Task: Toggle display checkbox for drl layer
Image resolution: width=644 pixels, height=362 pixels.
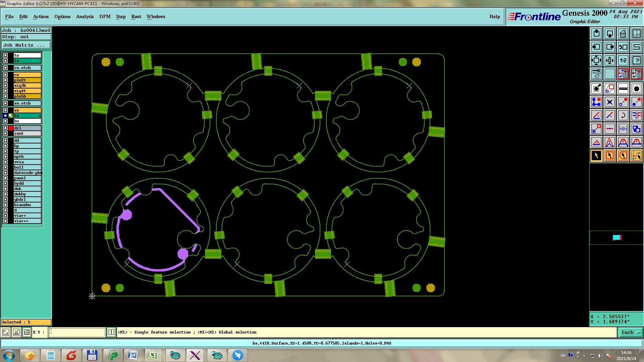Action: point(5,128)
